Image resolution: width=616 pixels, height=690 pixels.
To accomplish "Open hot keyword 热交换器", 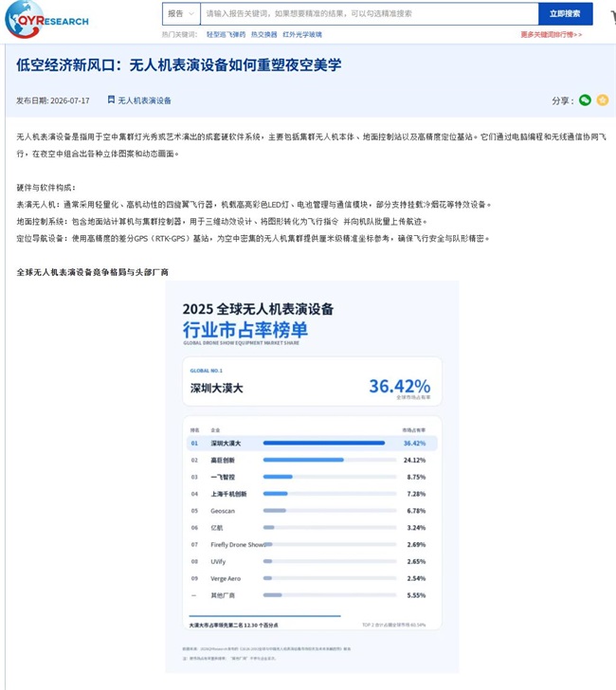I will pyautogui.click(x=264, y=34).
